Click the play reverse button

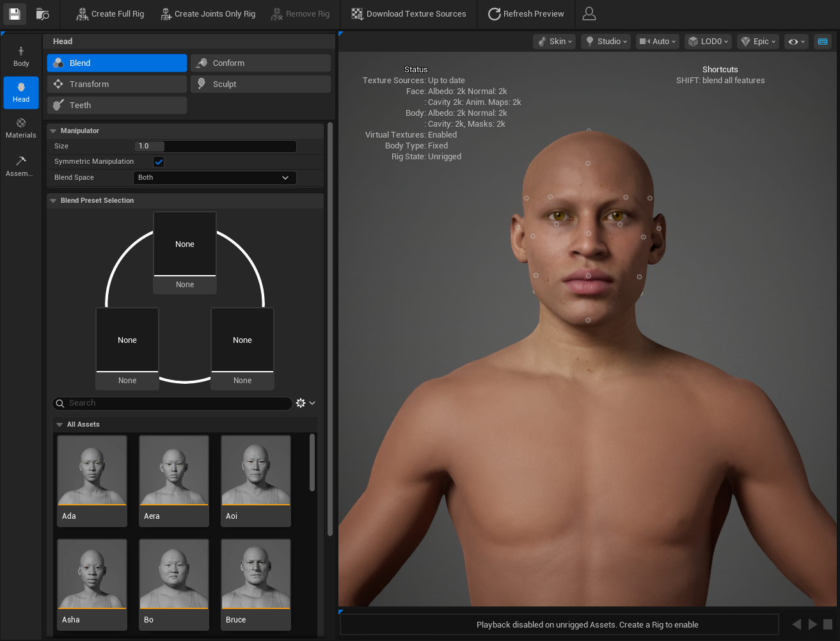point(796,624)
